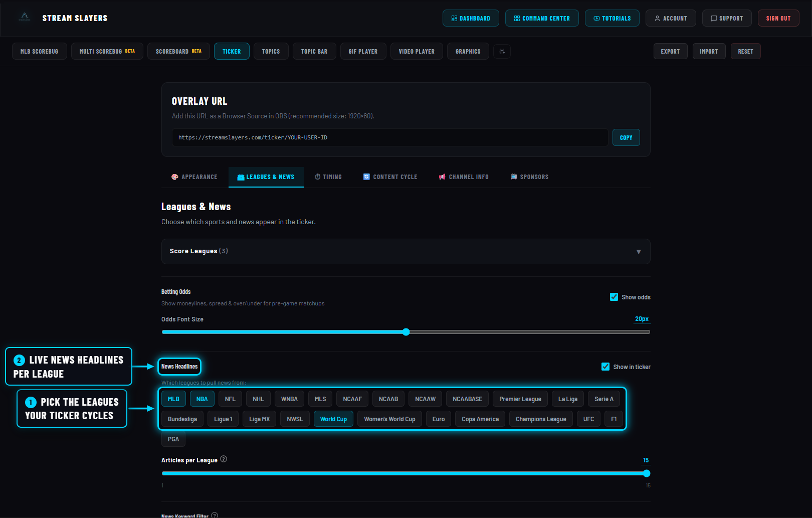
Task: Toggle the World Cup news league
Action: (333, 419)
